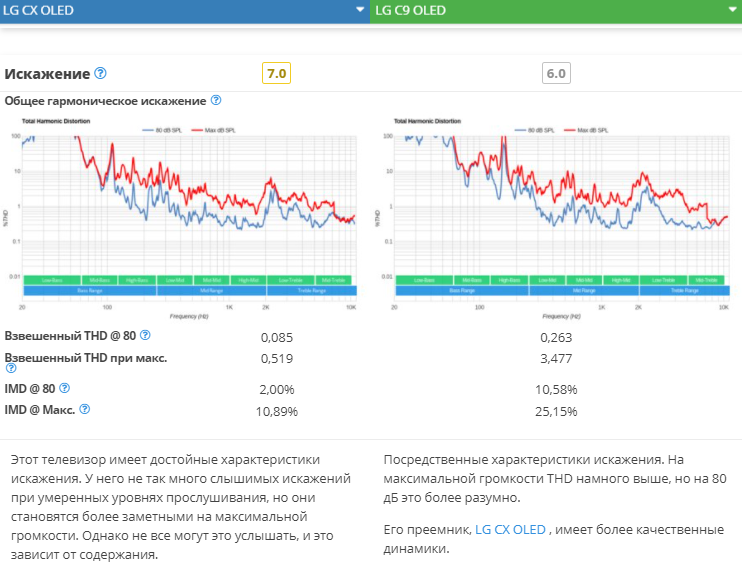Screen dimensions: 742x580
Task: Toggle Max dB SPL legend in right chart
Action: coord(587,130)
